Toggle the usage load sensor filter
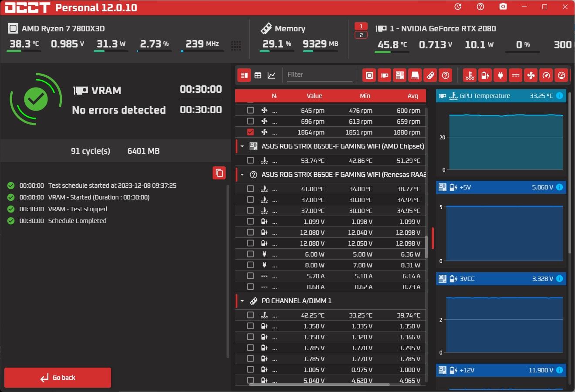Image resolution: width=575 pixels, height=392 pixels. 561,75
